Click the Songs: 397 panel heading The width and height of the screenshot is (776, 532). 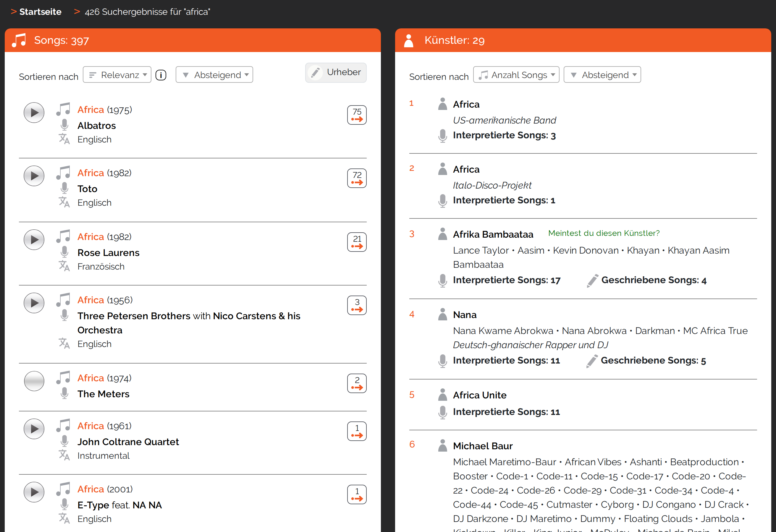pos(62,40)
